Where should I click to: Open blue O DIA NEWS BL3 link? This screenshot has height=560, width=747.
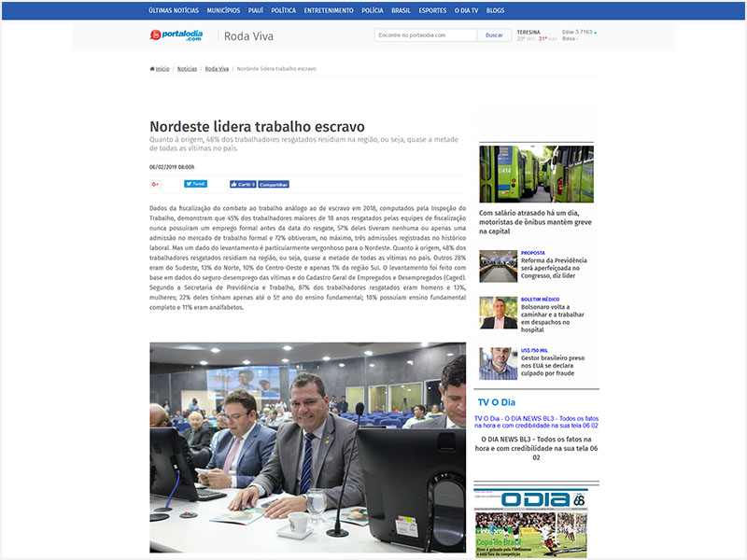(x=536, y=422)
